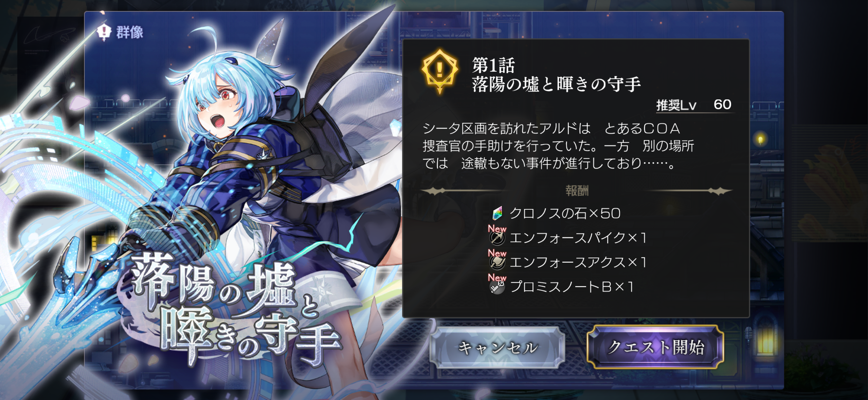Click the 群像 category label

pos(130,32)
